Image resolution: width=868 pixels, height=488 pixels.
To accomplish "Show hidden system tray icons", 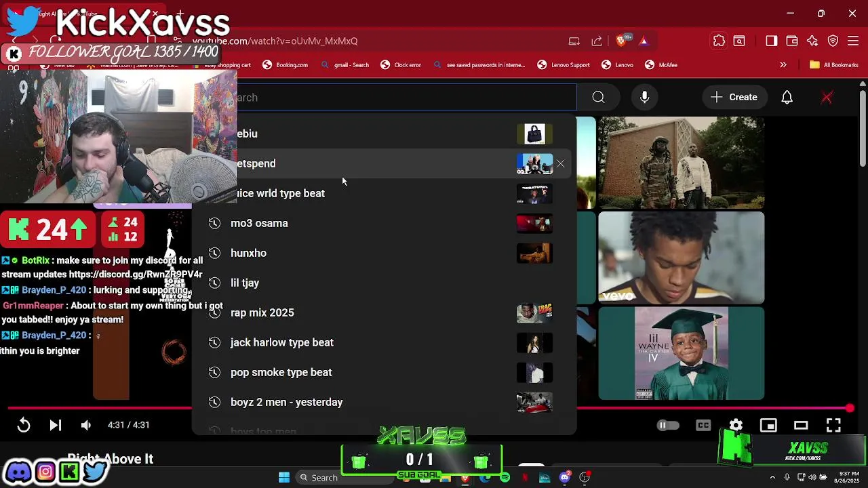I will pyautogui.click(x=772, y=478).
